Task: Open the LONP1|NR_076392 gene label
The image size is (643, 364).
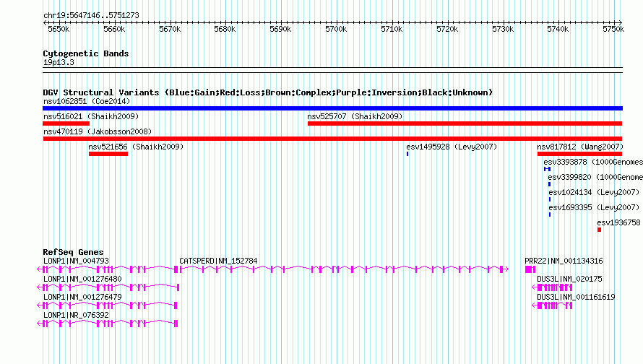Action: (x=77, y=315)
